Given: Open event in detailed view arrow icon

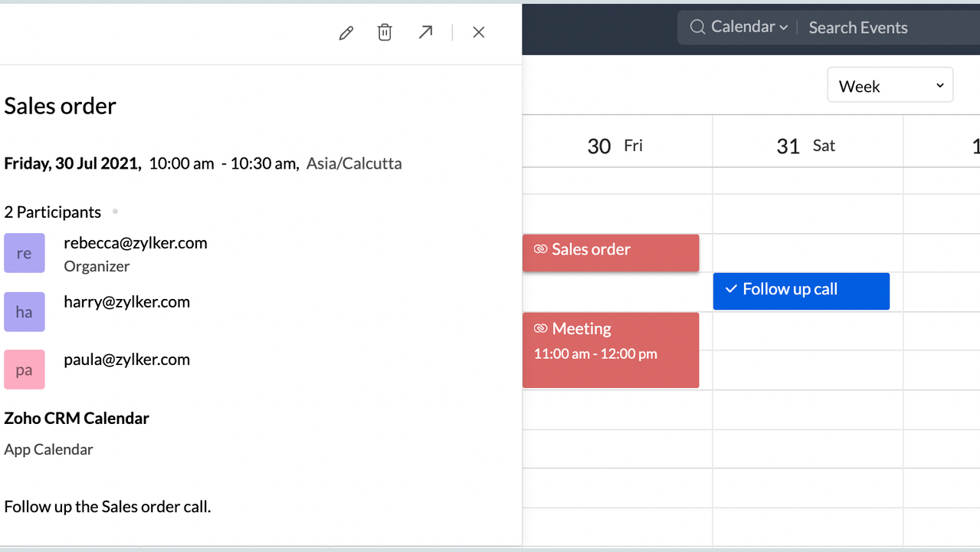Looking at the screenshot, I should pyautogui.click(x=425, y=32).
